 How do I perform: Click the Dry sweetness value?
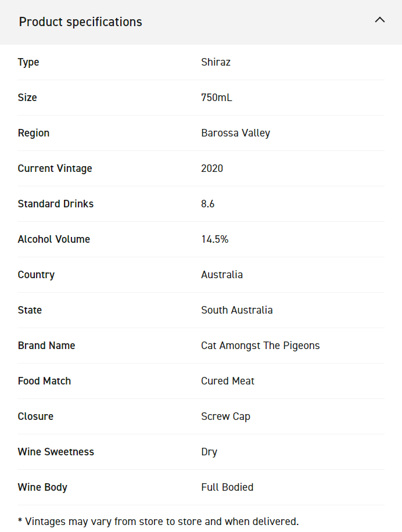209,452
